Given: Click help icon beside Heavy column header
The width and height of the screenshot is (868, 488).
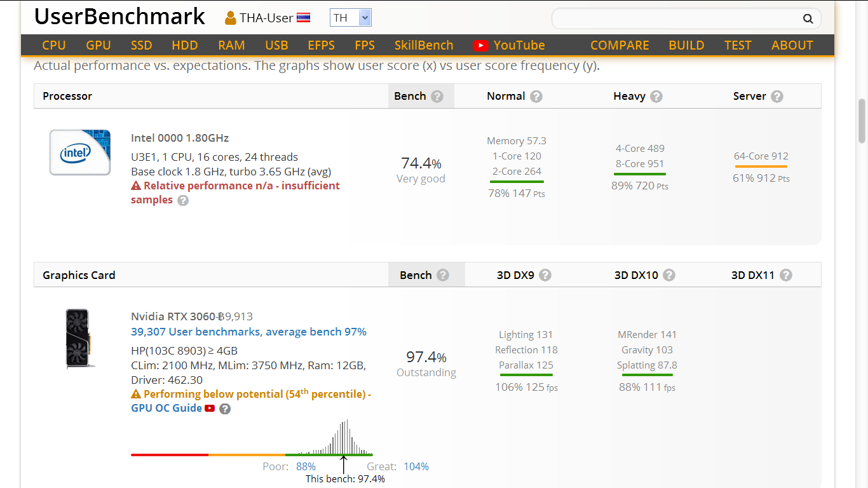Looking at the screenshot, I should [x=656, y=96].
